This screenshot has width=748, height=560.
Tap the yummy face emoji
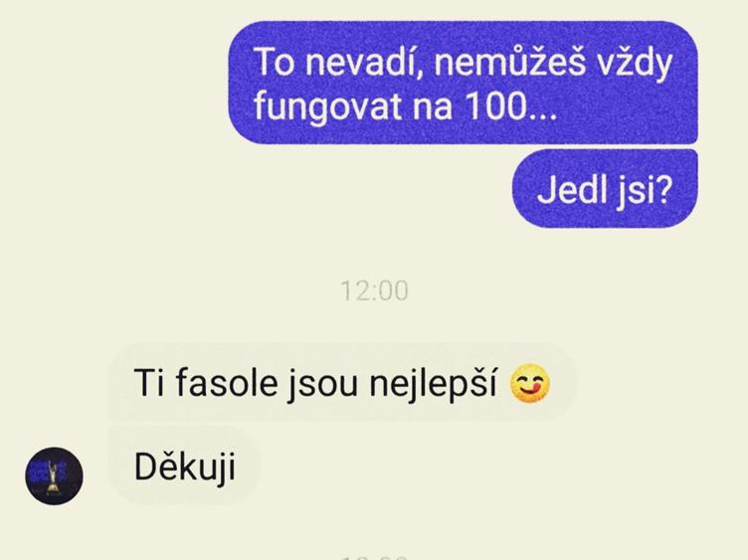[x=530, y=383]
